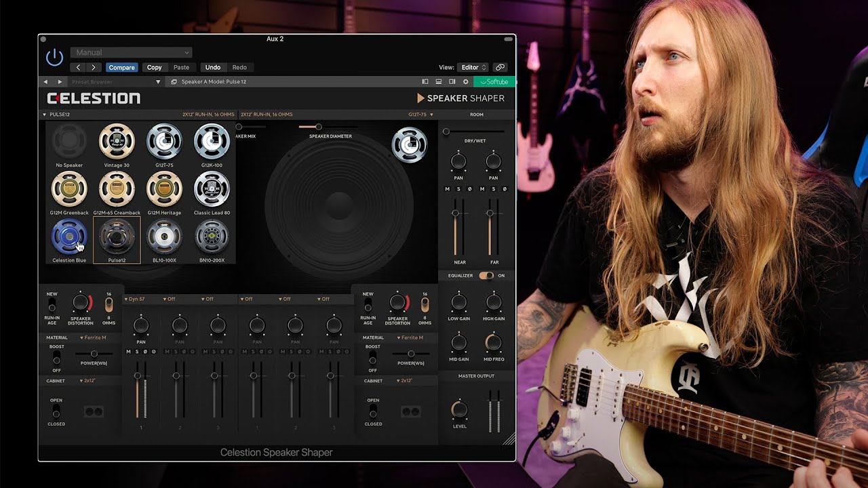The height and width of the screenshot is (488, 868).
Task: Click the Paste button
Action: [181, 67]
